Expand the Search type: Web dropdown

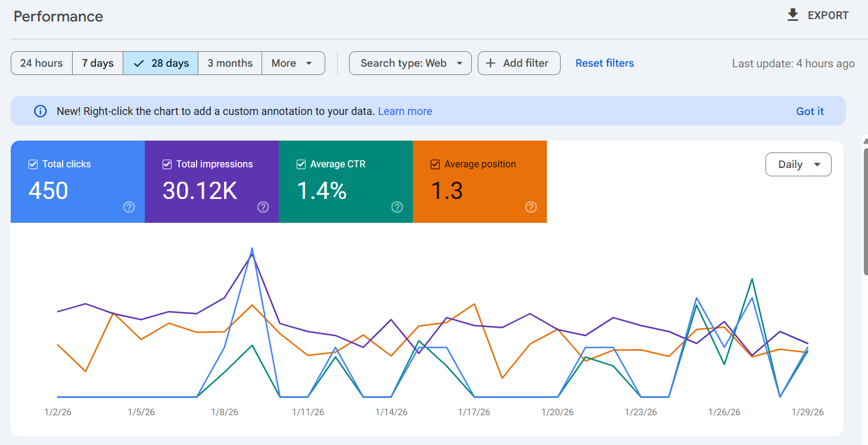click(x=410, y=63)
